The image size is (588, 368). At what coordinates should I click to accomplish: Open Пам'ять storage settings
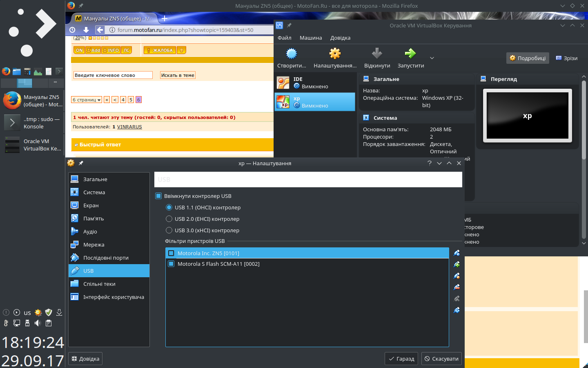[x=109, y=218]
